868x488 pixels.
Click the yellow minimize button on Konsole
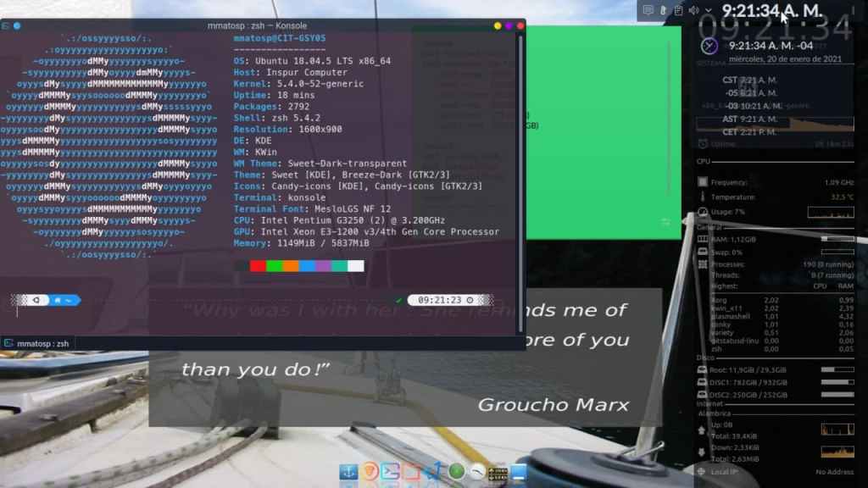point(497,25)
